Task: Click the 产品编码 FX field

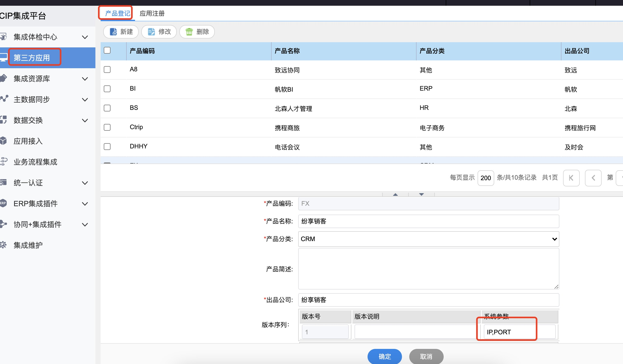Action: coord(429,204)
